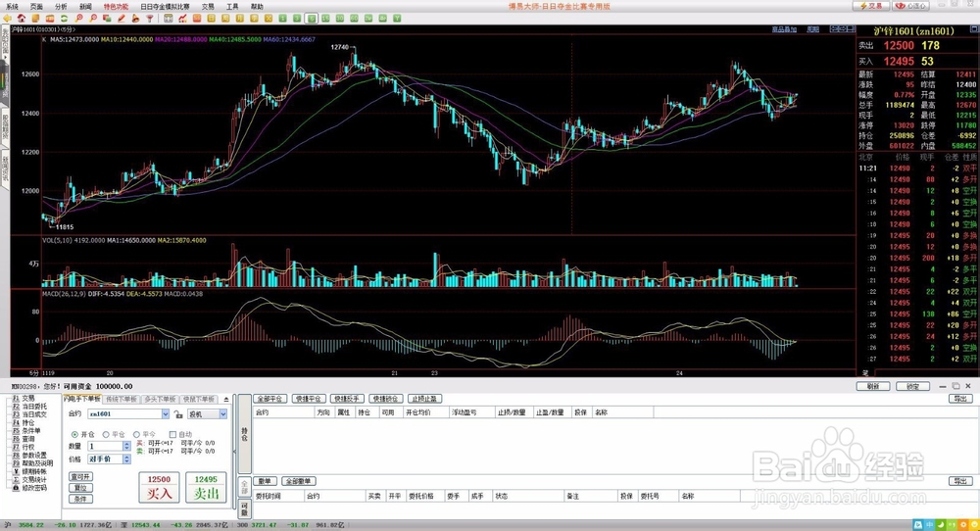The width and height of the screenshot is (980, 531).
Task: Open the 交易 lightning button at top right
Action: click(x=871, y=6)
